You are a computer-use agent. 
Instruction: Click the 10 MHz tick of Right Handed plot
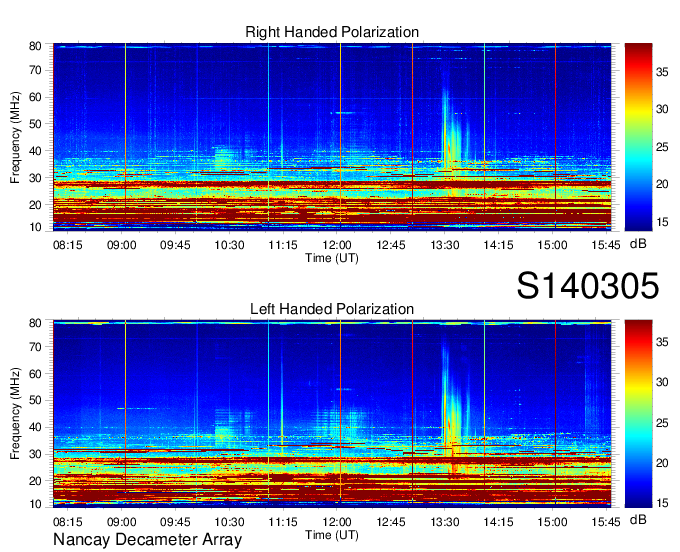click(x=36, y=227)
